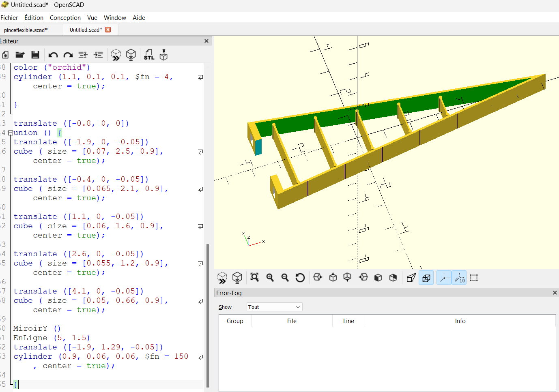This screenshot has height=392, width=559.
Task: Select the Untitled.scad tab
Action: tap(86, 30)
